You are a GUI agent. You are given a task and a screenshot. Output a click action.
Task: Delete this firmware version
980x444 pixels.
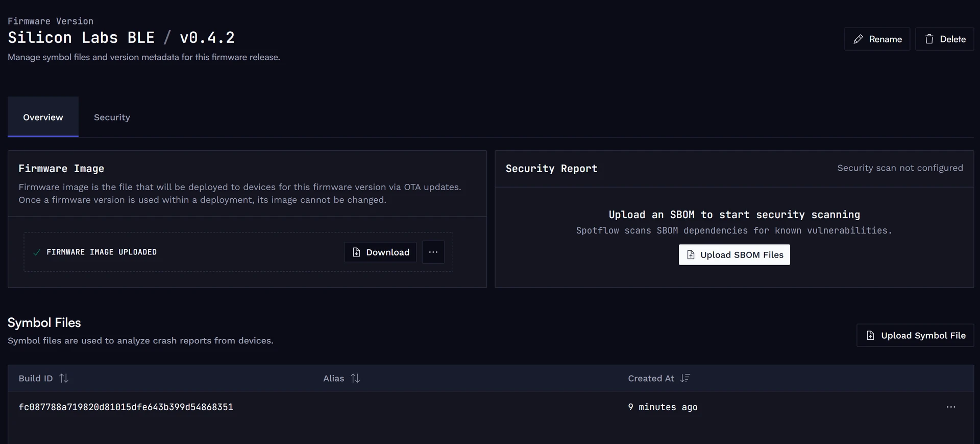coord(944,39)
